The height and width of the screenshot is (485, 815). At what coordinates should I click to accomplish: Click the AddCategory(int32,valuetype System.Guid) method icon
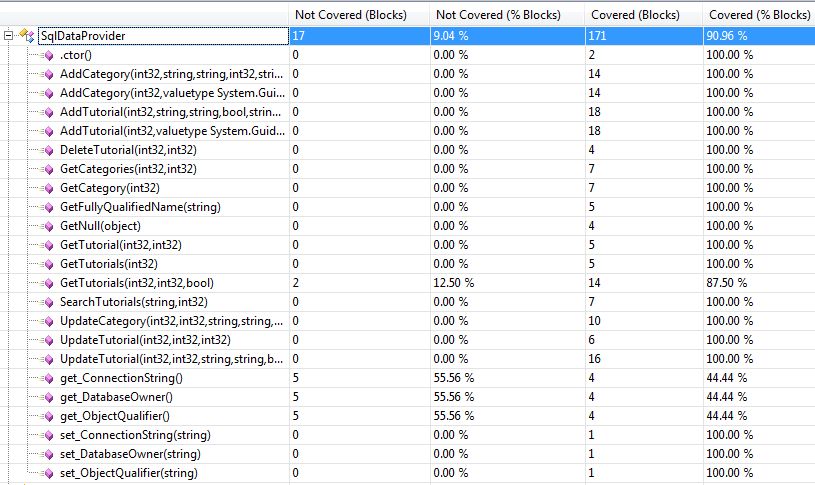48,94
